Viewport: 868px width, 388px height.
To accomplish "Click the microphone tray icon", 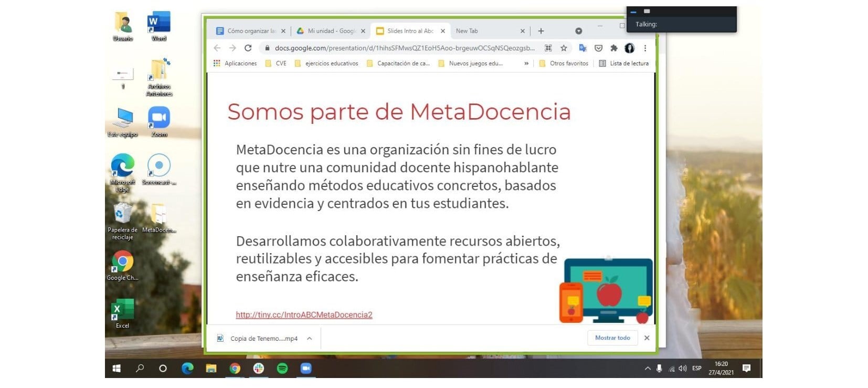I will [x=659, y=369].
